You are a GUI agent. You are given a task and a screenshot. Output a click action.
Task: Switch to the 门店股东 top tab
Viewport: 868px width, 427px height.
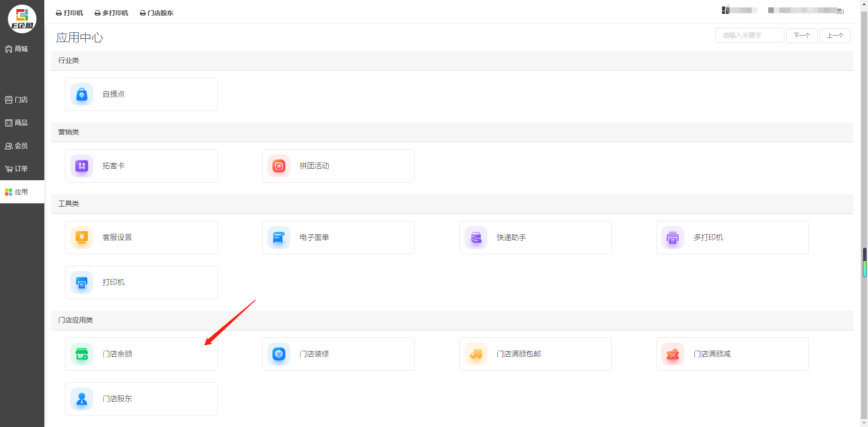(x=157, y=13)
